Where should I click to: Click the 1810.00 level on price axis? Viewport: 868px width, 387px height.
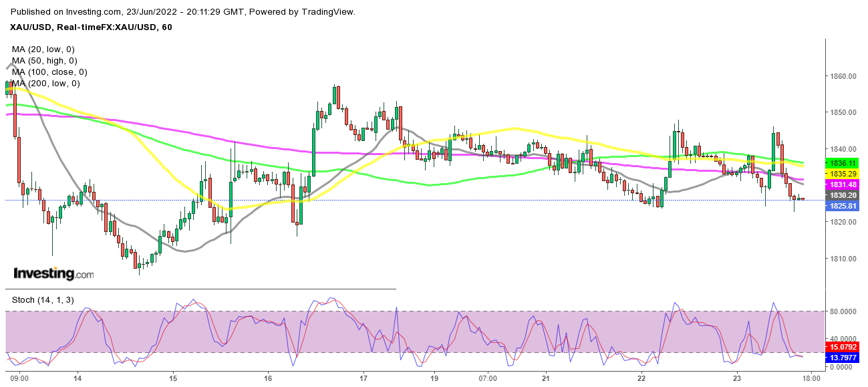click(843, 259)
